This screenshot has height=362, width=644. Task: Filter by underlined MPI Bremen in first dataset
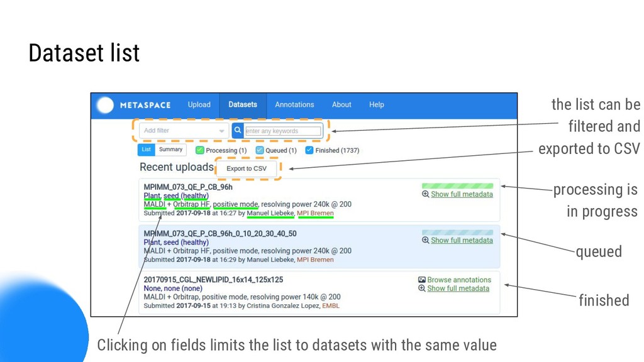315,213
